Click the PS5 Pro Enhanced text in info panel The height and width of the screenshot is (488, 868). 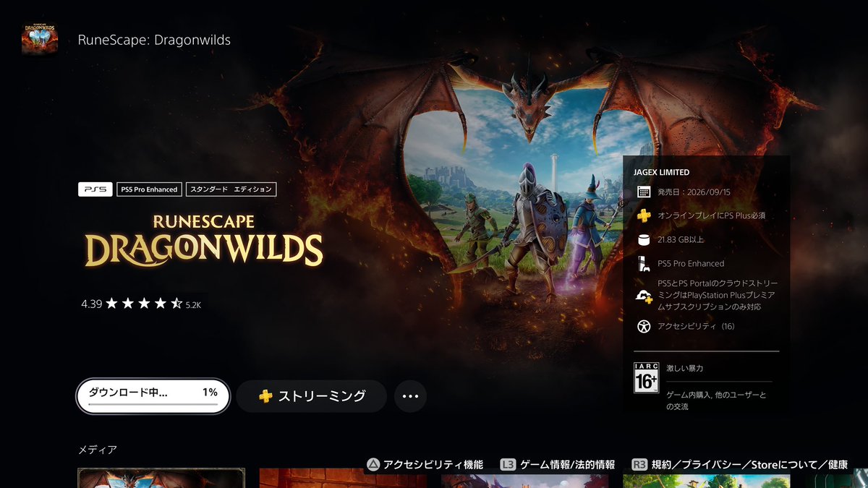pyautogui.click(x=691, y=263)
